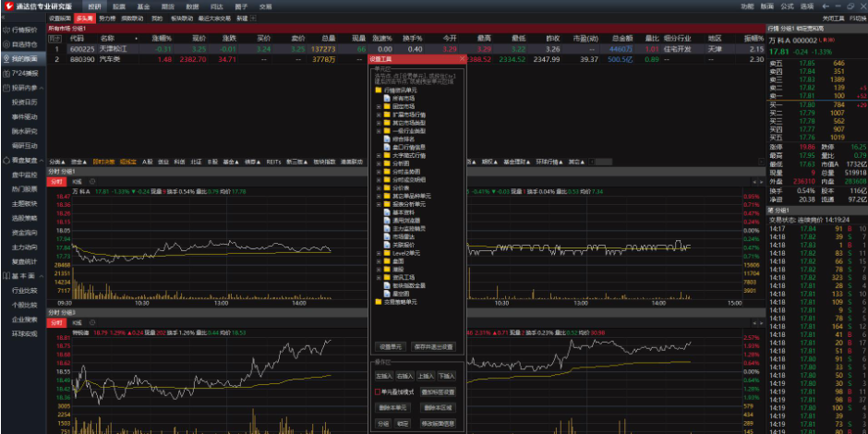Select 我的版面 sidebar item
868x434 pixels.
22,58
